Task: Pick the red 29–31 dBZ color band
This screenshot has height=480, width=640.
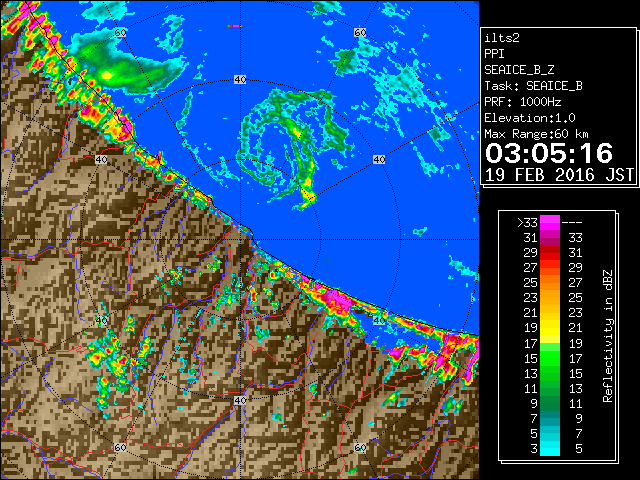Action: [x=550, y=253]
